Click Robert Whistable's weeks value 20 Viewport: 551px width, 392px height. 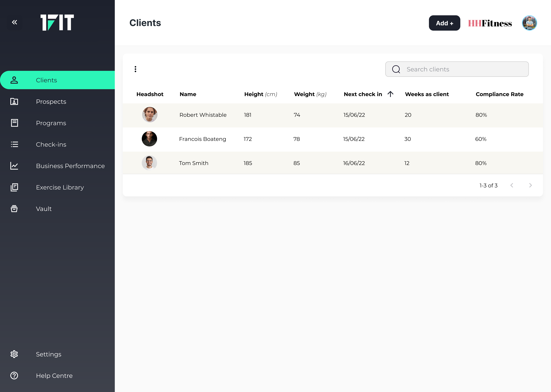tap(408, 115)
